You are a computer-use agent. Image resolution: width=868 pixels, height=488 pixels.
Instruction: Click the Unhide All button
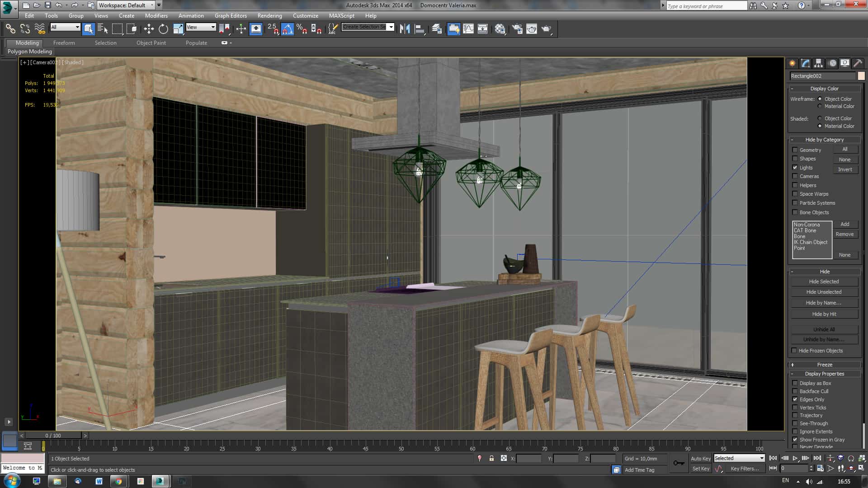[824, 329]
